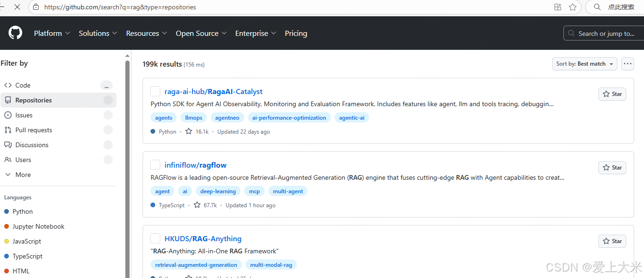The height and width of the screenshot is (278, 644).
Task: Open the GitHub logo home link
Action: (x=15, y=33)
